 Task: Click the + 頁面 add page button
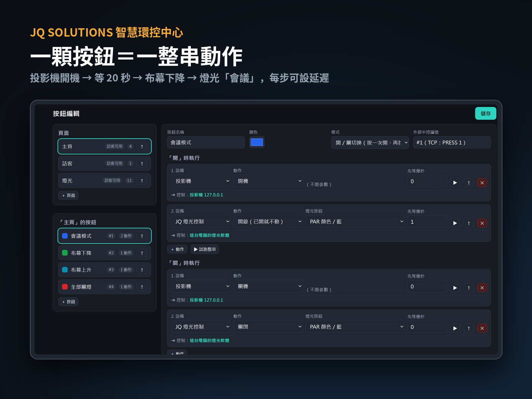click(68, 196)
